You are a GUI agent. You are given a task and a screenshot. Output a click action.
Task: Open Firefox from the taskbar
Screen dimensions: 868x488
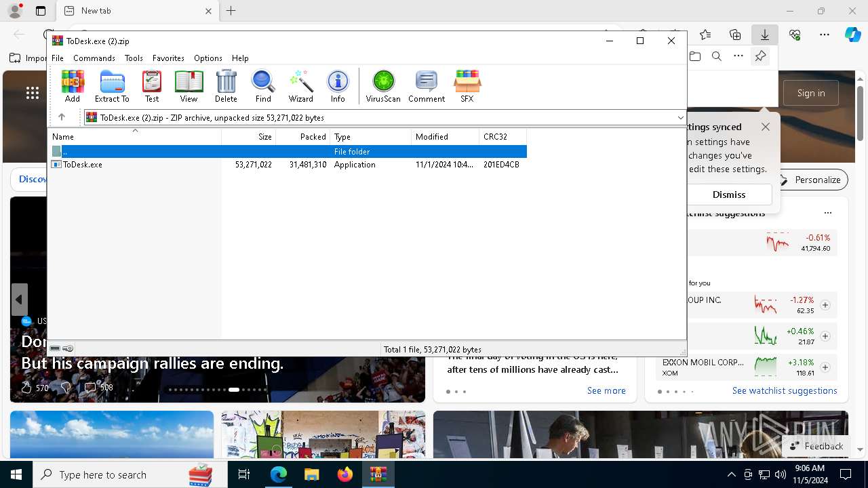(x=345, y=474)
